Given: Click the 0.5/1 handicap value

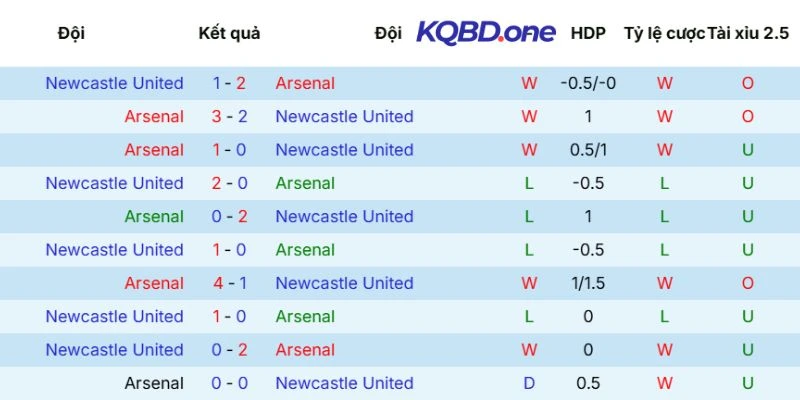Looking at the screenshot, I should click(588, 150).
